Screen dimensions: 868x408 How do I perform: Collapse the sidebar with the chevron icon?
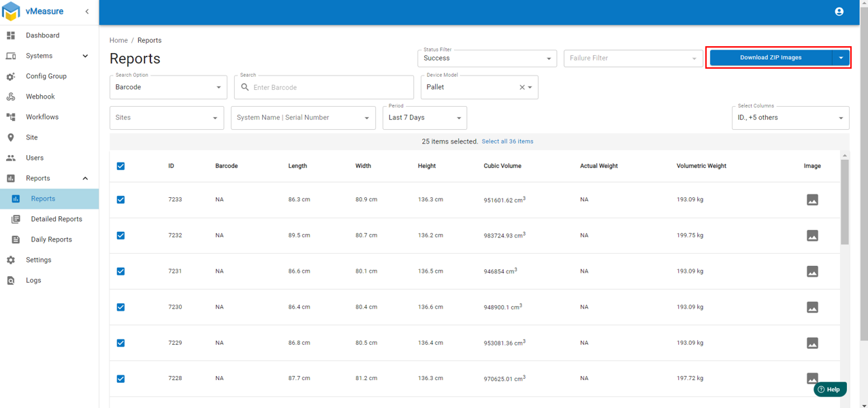pos(87,12)
